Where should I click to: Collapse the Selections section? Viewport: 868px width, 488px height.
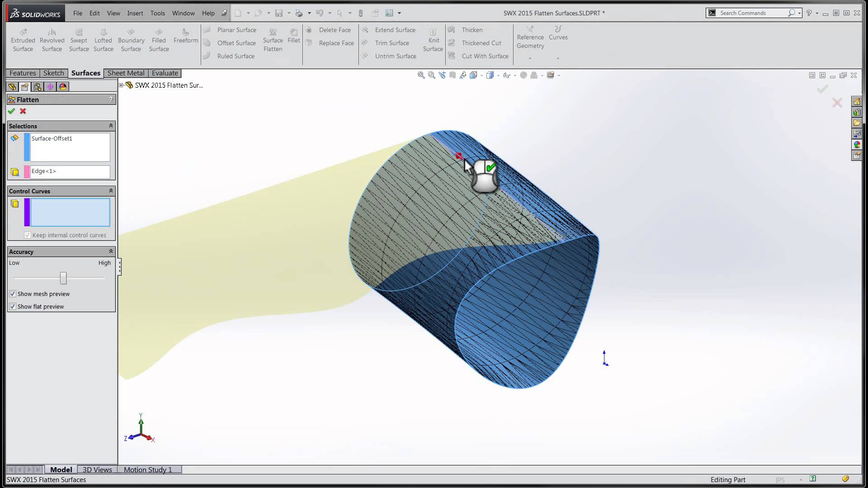point(111,126)
